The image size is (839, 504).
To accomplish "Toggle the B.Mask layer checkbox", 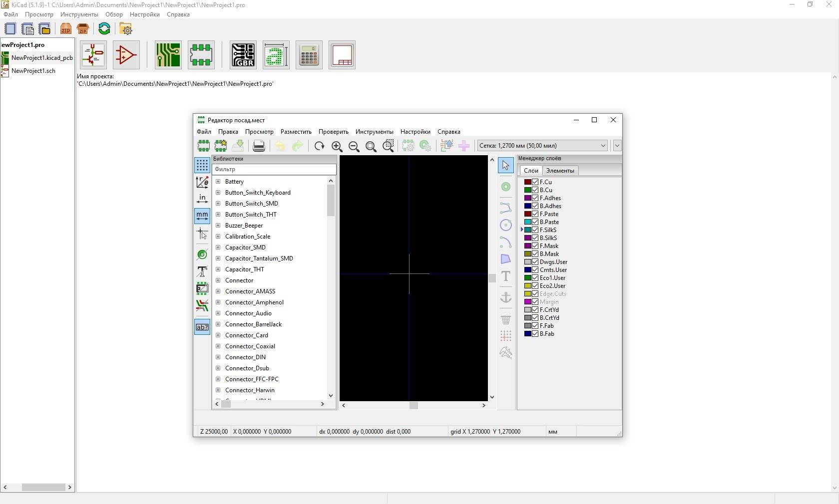I will [x=535, y=254].
